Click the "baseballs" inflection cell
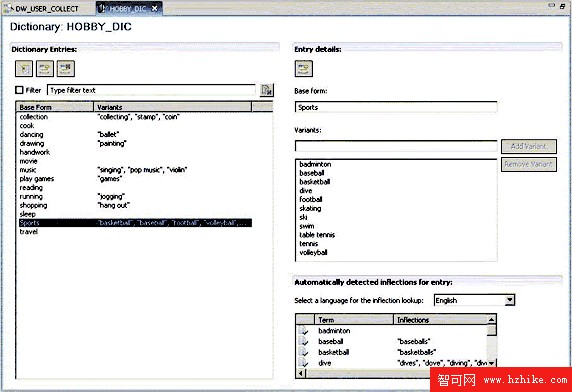The height and width of the screenshot is (392, 572). click(414, 342)
